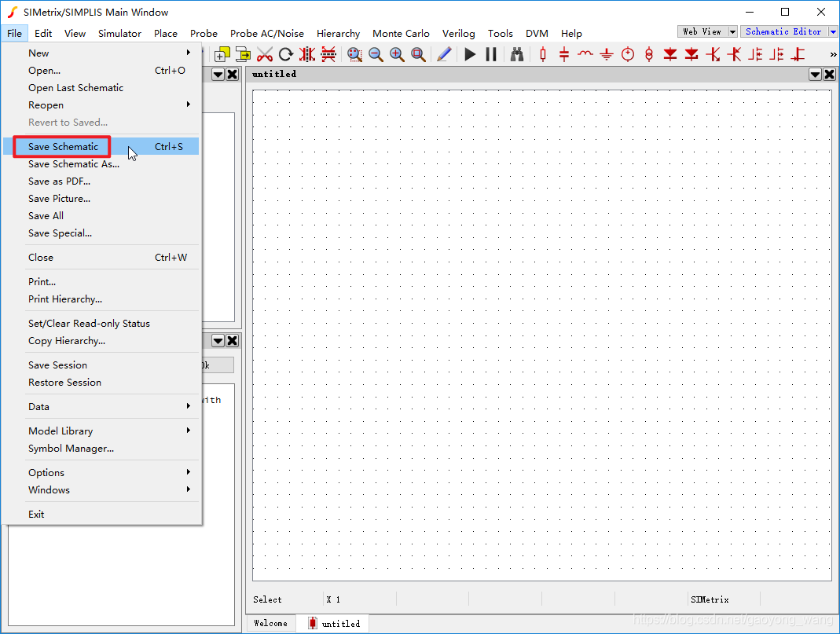Place a ground symbol from the toolbar

click(607, 54)
